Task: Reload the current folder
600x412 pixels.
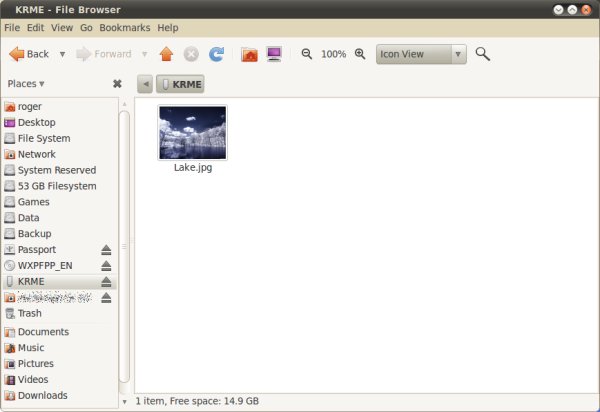Action: (216, 54)
